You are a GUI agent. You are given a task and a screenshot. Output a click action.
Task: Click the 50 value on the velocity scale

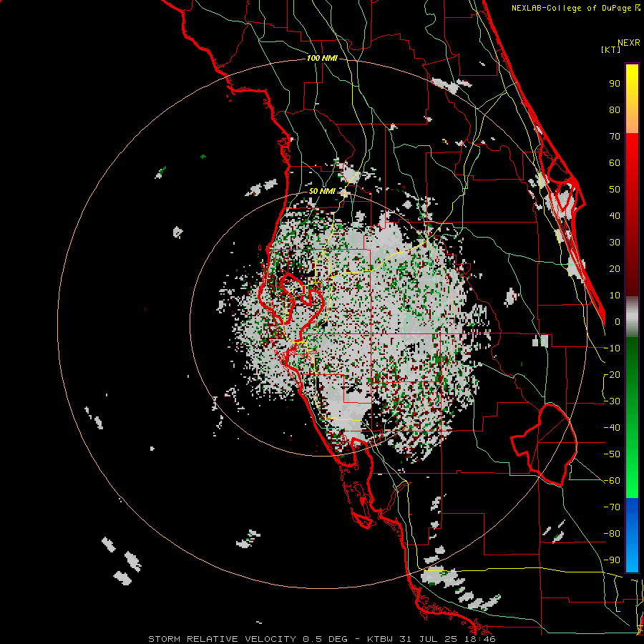pos(615,190)
